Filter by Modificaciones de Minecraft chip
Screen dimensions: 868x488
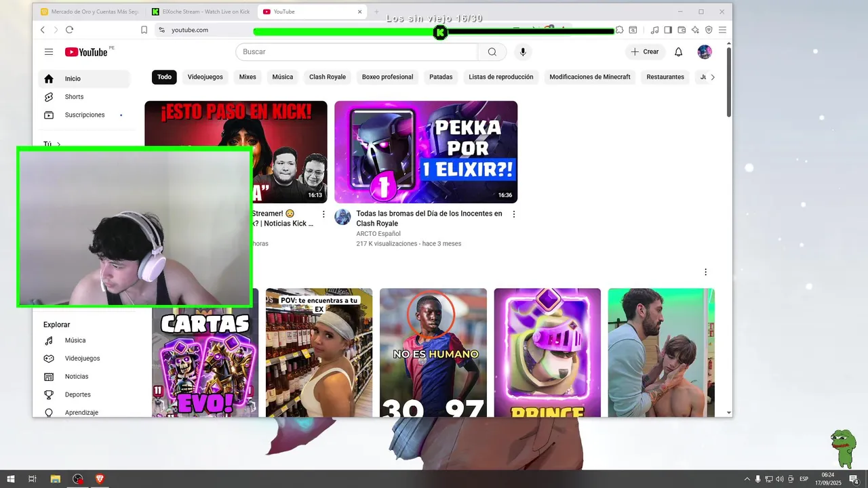coord(590,77)
